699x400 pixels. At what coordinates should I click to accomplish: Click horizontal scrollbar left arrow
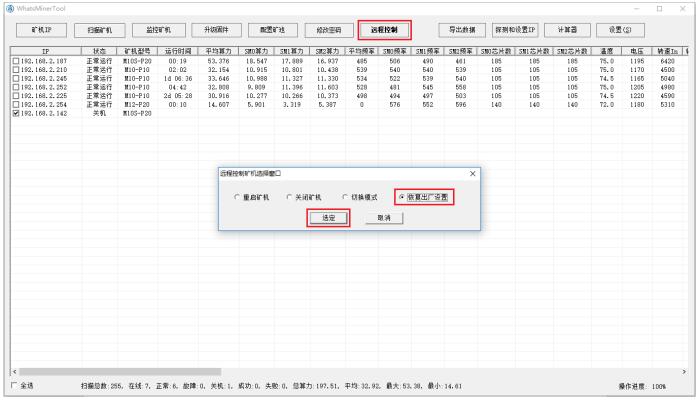pyautogui.click(x=15, y=371)
